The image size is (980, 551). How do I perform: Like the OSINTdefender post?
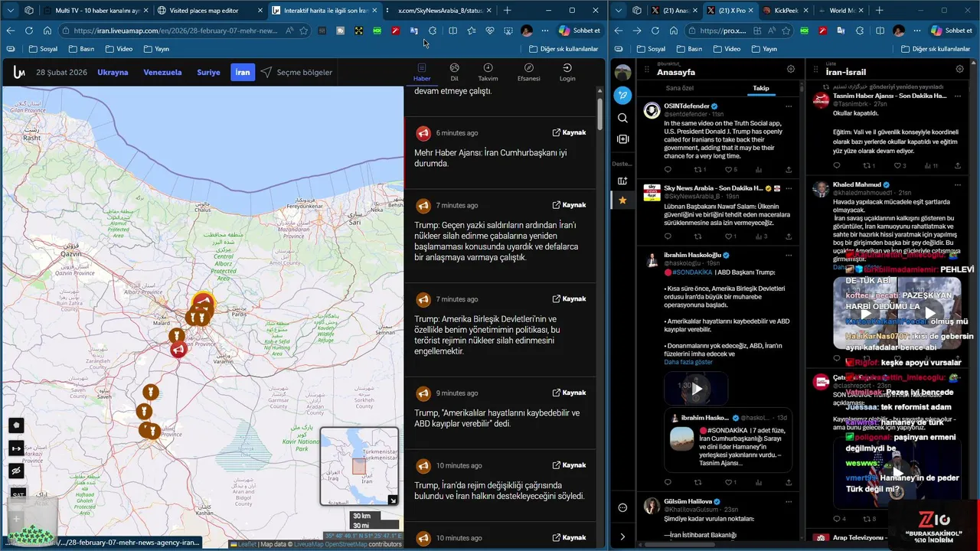pos(727,169)
